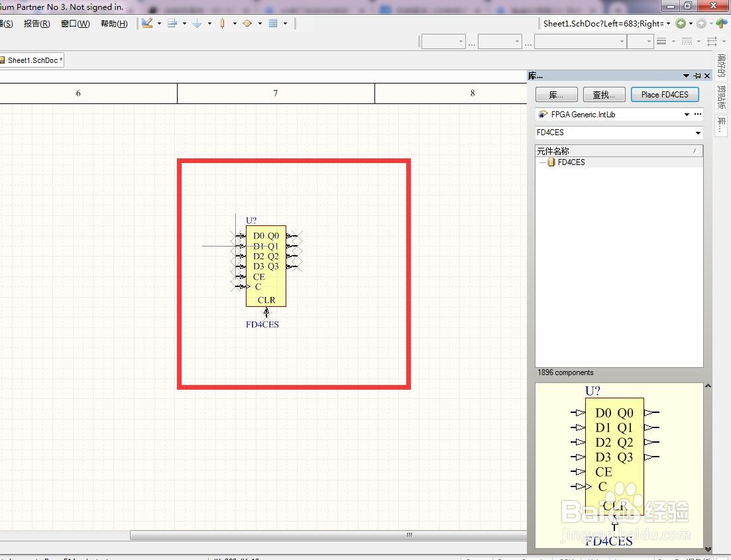The image size is (731, 560).
Task: Open the drawing utility tools icon
Action: [147, 23]
